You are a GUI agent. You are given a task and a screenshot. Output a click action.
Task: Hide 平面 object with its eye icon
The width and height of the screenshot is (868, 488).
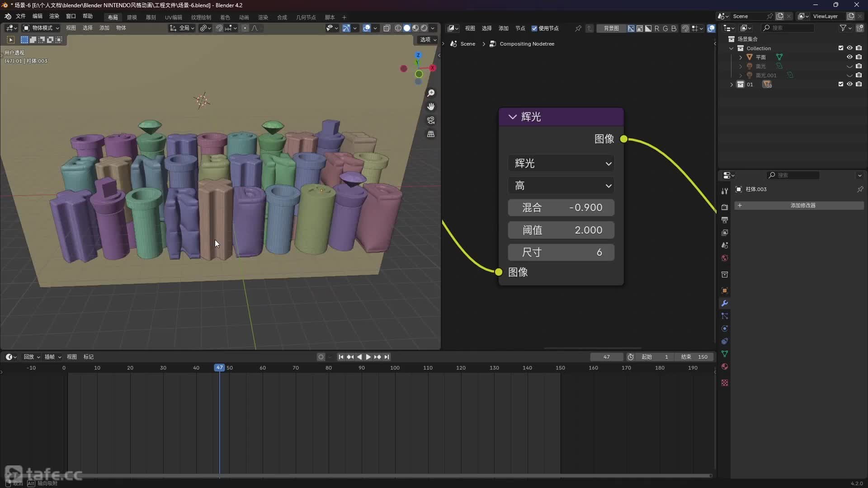(x=849, y=57)
